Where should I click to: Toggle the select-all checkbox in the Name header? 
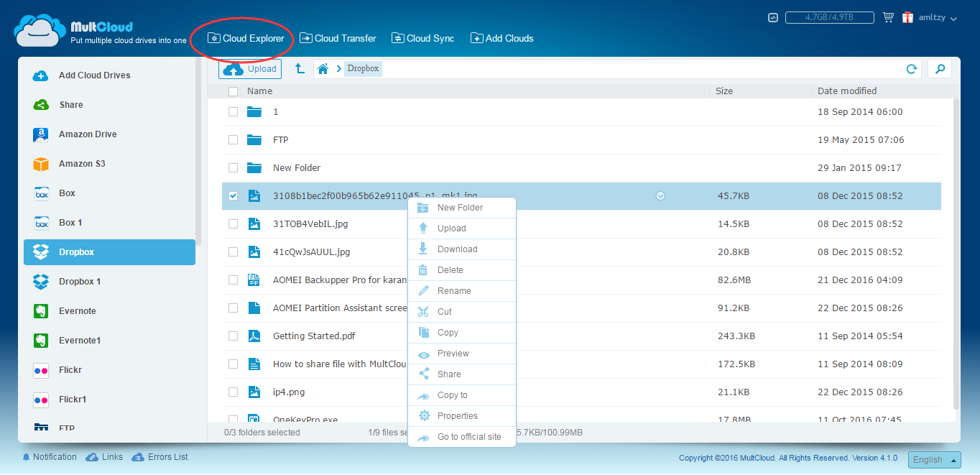pyautogui.click(x=233, y=91)
